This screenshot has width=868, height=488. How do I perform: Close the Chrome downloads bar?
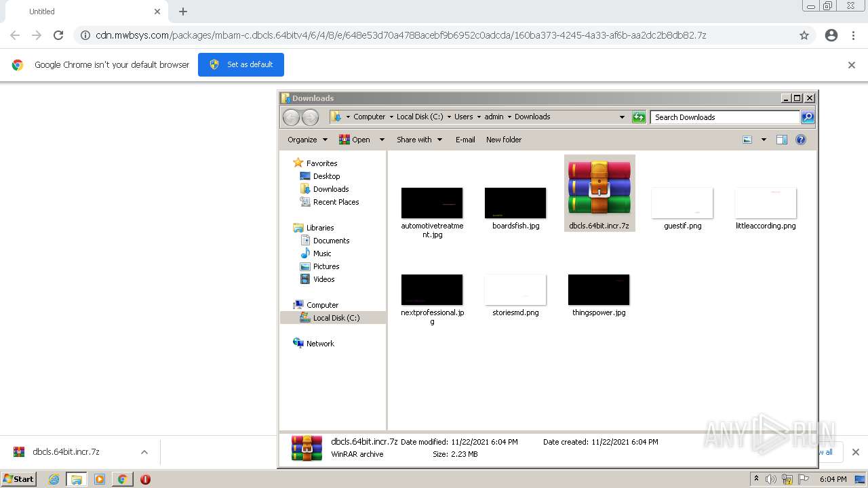coord(855,452)
